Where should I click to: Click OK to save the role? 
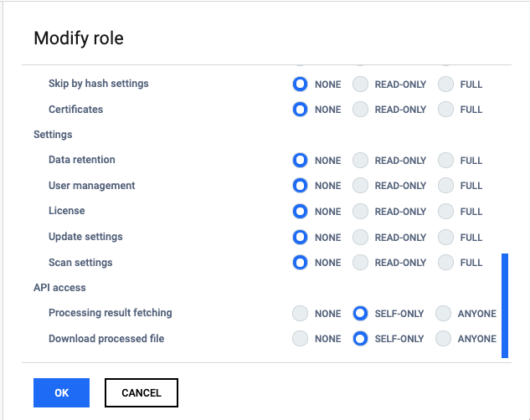(61, 392)
